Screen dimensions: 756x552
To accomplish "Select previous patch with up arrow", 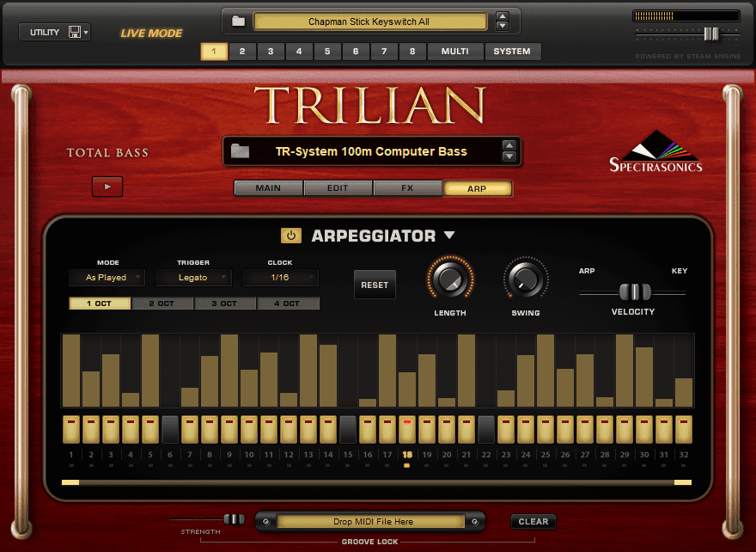I will [x=509, y=145].
